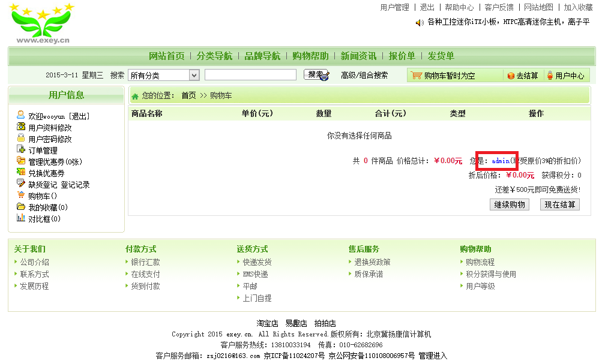Click the folder icon beside 我的收藏
The height and width of the screenshot is (364, 614).
pyautogui.click(x=21, y=206)
